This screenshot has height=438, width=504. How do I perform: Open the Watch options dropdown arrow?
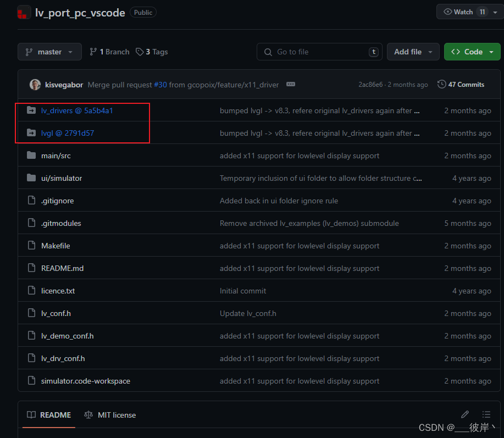495,12
